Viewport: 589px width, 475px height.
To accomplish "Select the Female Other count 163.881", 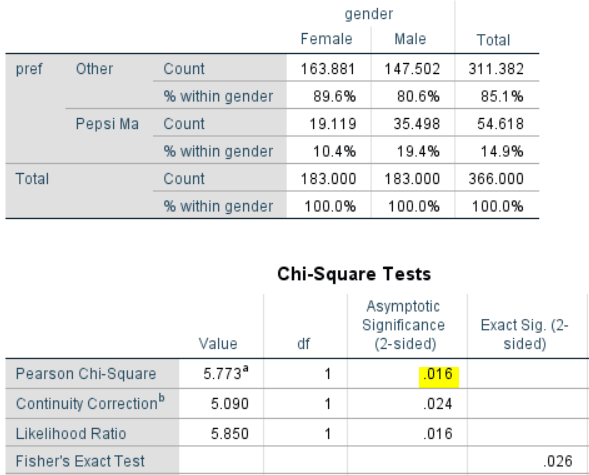I will [328, 69].
